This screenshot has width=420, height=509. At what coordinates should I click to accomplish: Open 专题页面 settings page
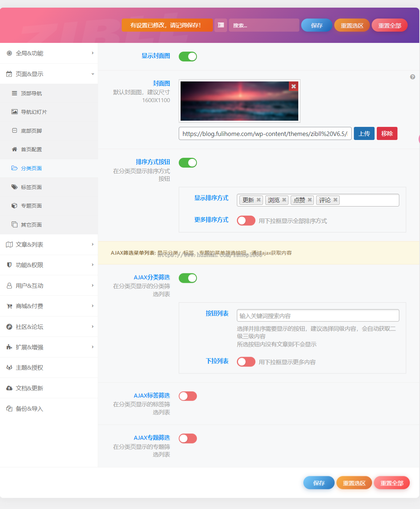[x=49, y=206]
